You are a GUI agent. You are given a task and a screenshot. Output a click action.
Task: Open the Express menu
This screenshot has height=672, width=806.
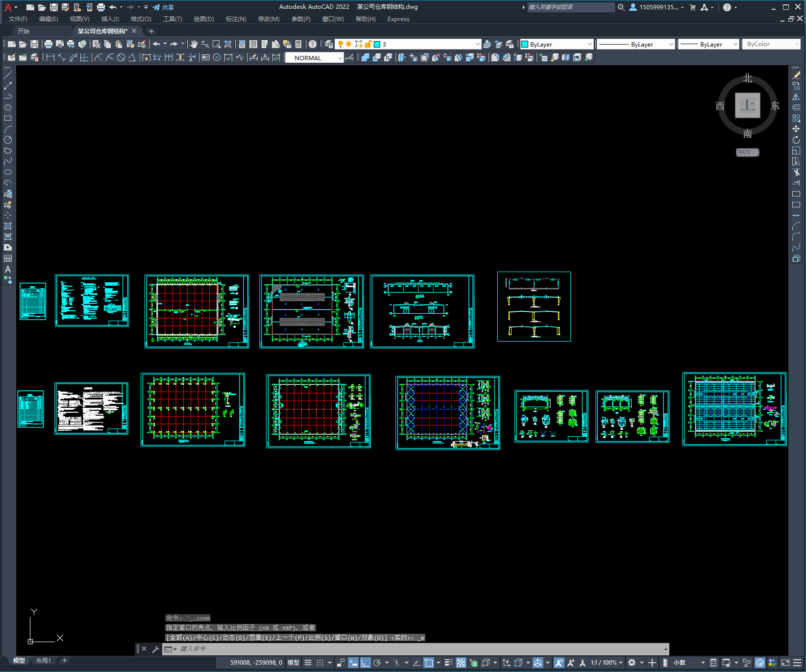click(398, 19)
